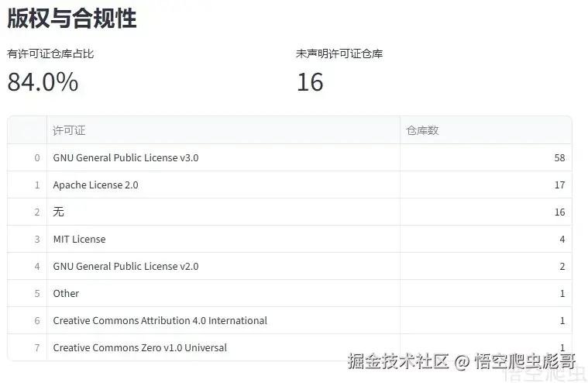Select the count cell showing 2
The width and height of the screenshot is (588, 383).
[486, 266]
